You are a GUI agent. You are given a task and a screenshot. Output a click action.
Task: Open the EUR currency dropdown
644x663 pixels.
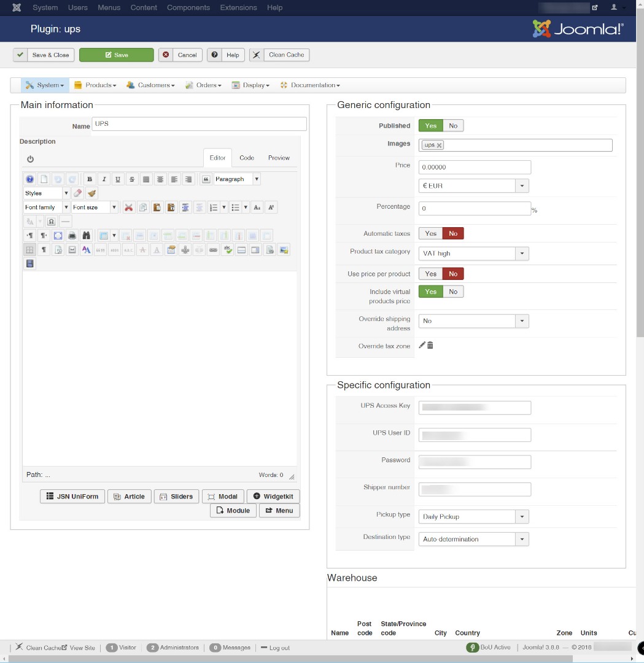(x=473, y=185)
